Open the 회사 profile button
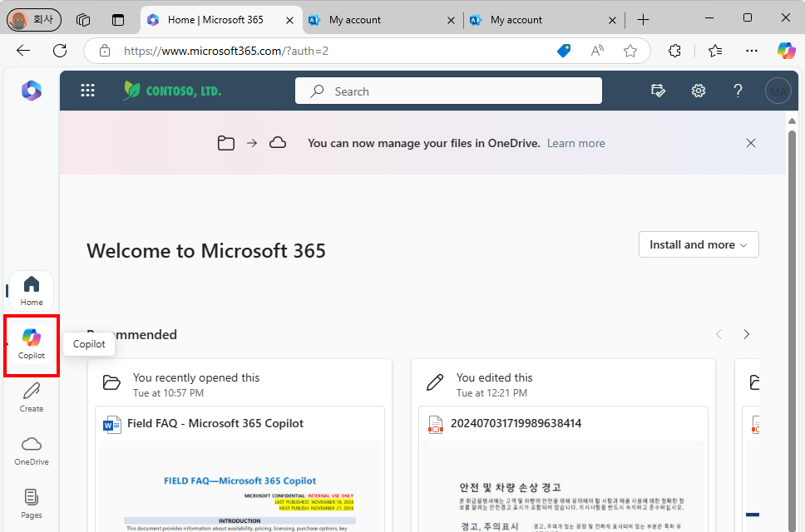 (34, 20)
